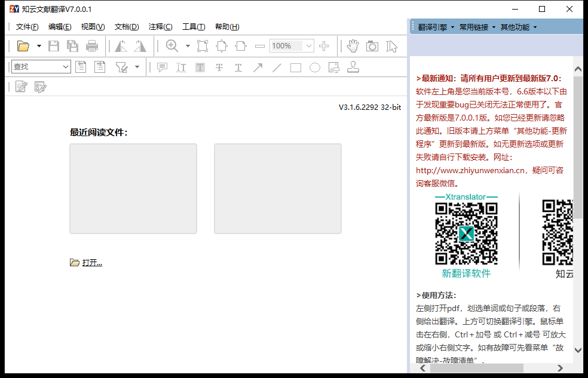
Task: Expand the 查找 search combo box
Action: (x=66, y=67)
